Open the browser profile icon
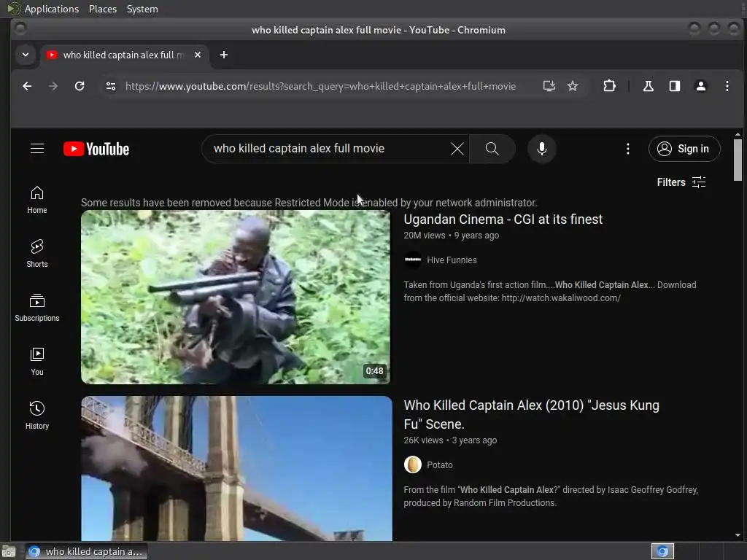747x560 pixels. (x=701, y=86)
